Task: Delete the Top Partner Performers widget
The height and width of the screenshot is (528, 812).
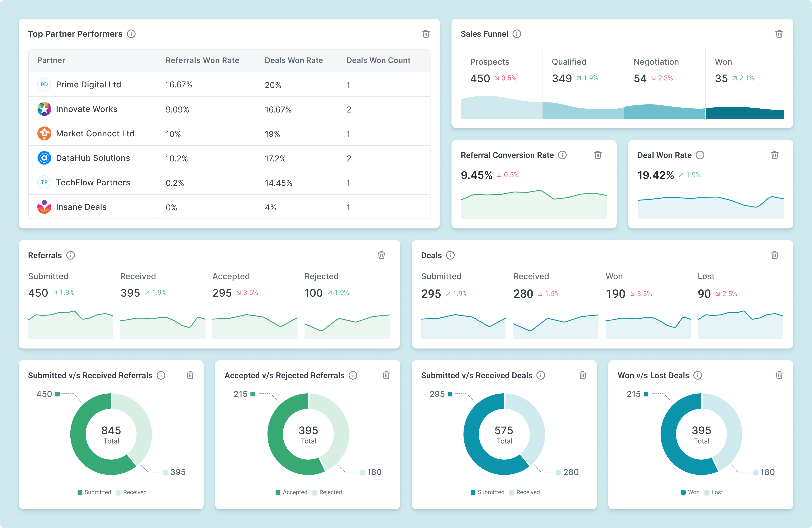Action: point(425,34)
